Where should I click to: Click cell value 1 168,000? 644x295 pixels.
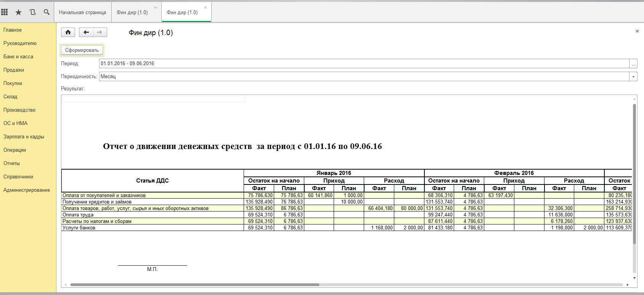coord(379,228)
